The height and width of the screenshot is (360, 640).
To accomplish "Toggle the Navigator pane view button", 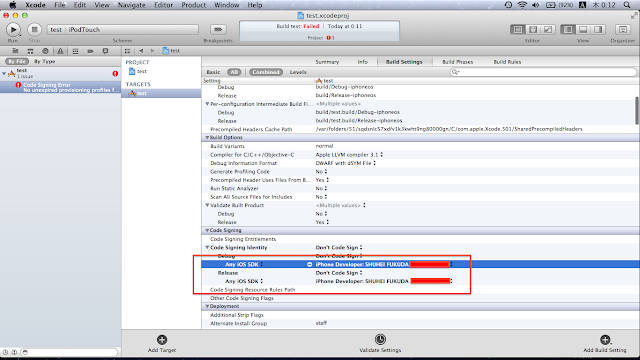I will 568,29.
